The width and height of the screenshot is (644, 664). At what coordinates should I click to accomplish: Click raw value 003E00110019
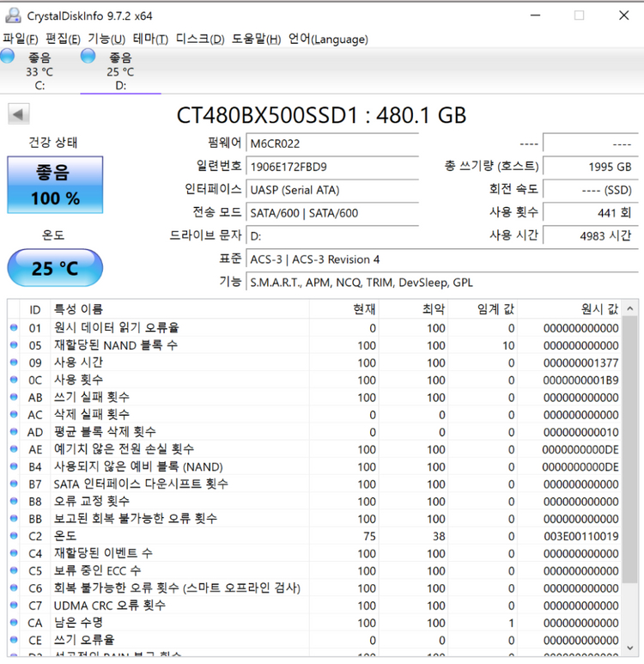581,536
